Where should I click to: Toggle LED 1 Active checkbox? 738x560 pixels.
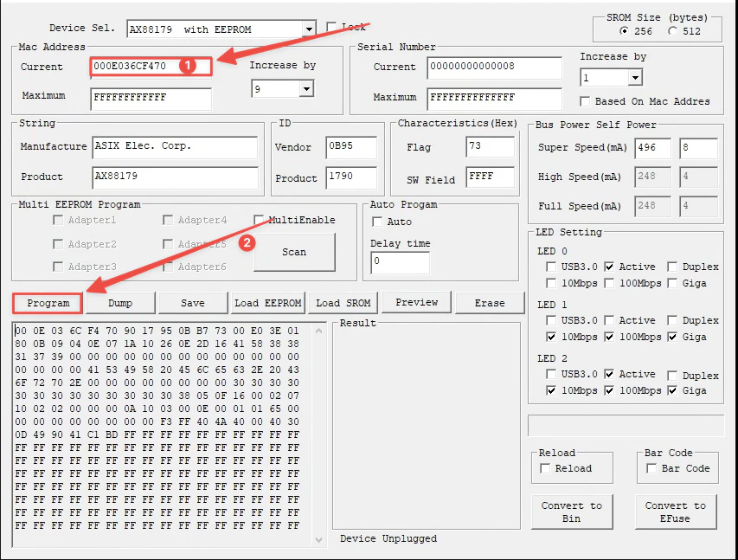tap(609, 320)
